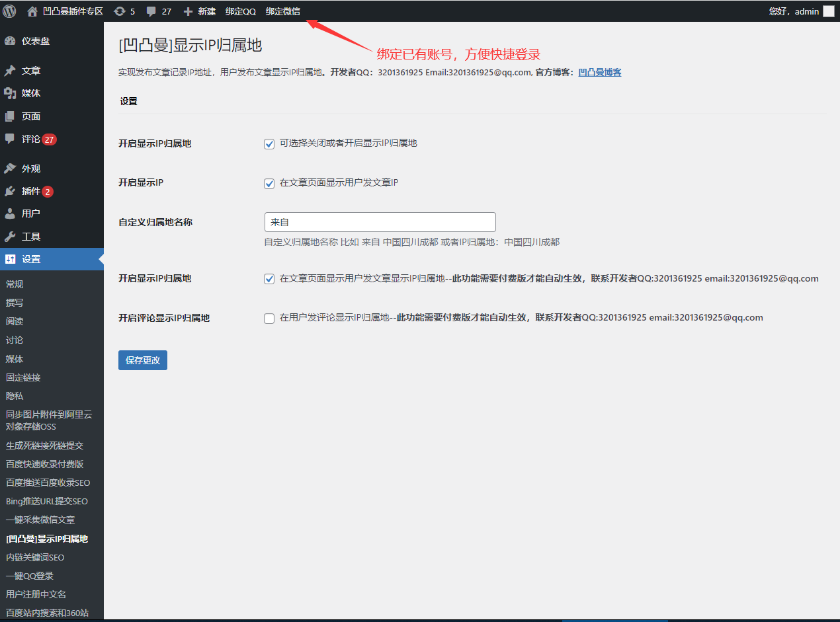Click the 外观 appearance icon in the sidebar
Viewport: 840px width, 622px height.
[x=13, y=168]
